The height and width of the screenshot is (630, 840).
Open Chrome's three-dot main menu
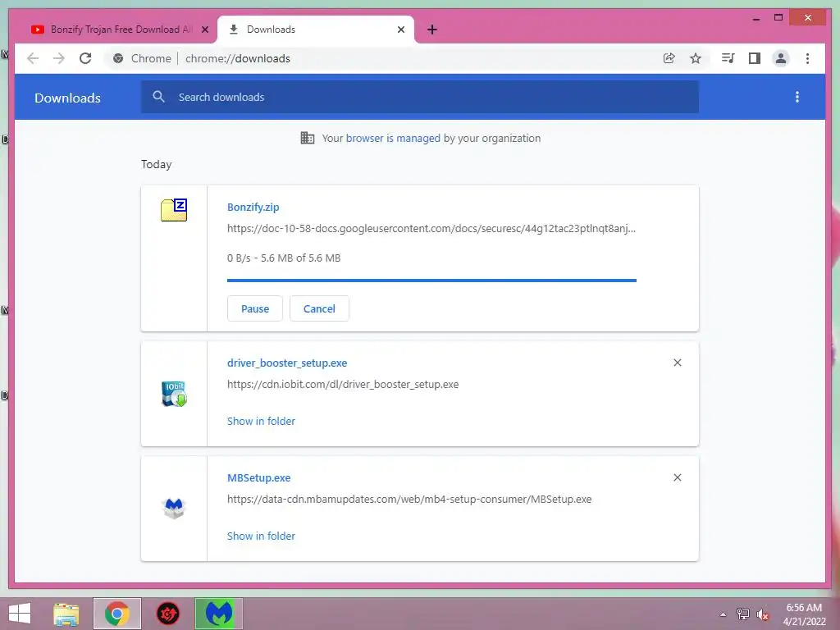tap(807, 58)
